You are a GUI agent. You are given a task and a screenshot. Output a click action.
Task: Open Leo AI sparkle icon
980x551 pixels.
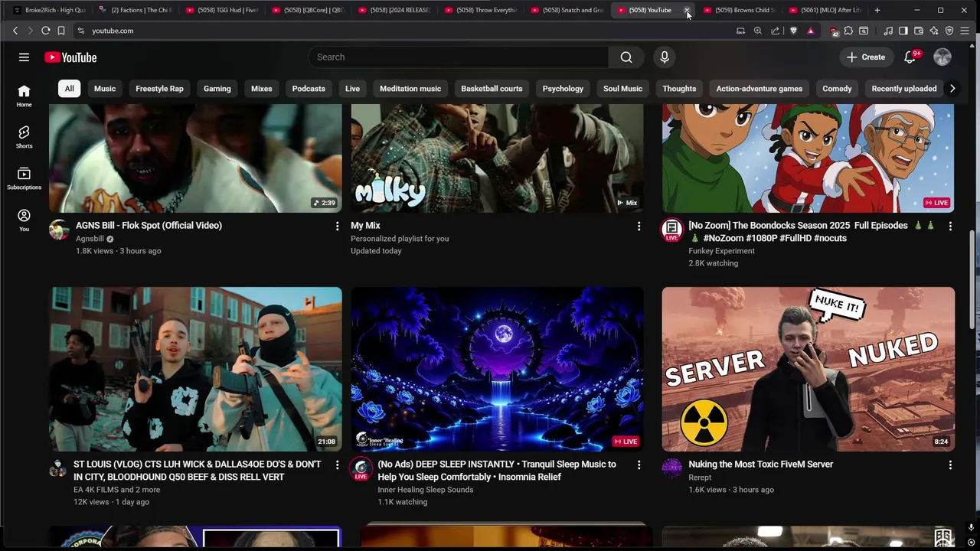pyautogui.click(x=934, y=31)
